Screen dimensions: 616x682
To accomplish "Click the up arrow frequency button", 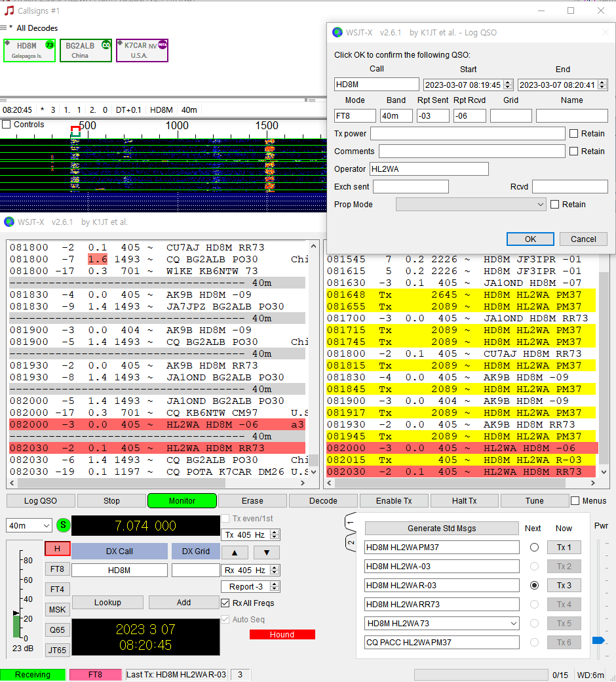I will click(x=235, y=552).
